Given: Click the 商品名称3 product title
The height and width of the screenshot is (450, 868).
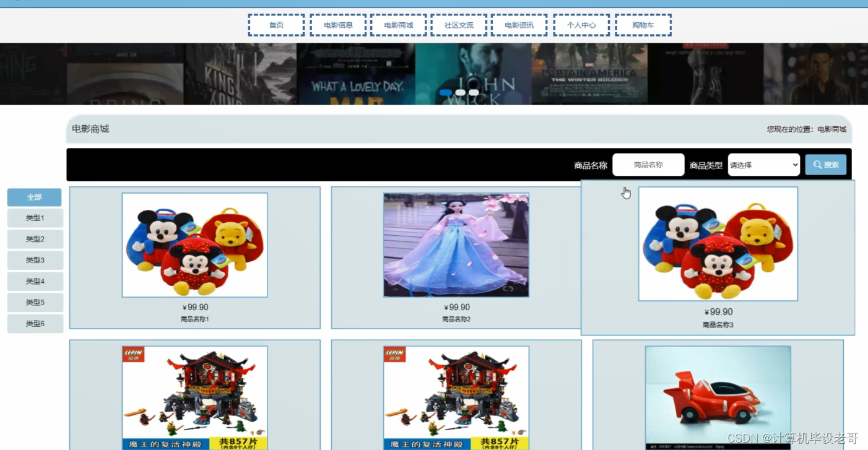Looking at the screenshot, I should tap(718, 325).
